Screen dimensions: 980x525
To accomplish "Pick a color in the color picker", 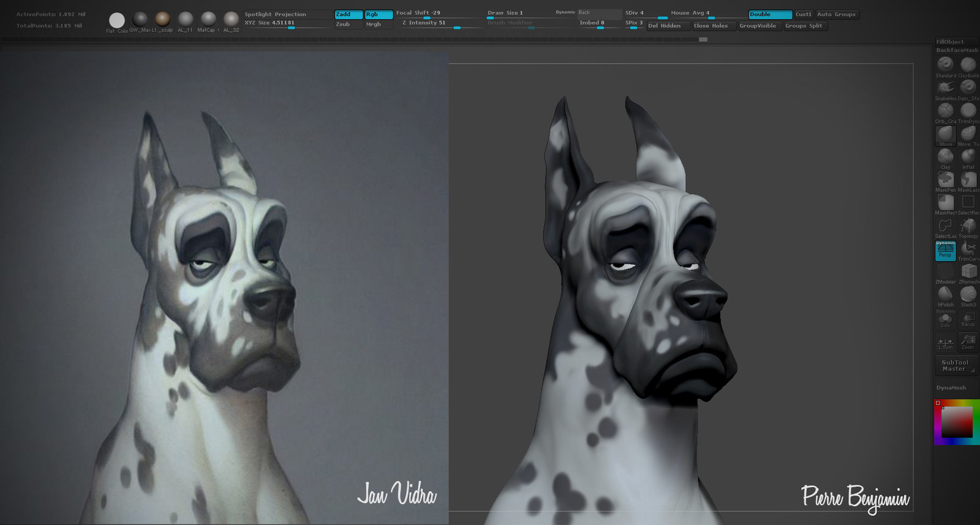I will click(x=957, y=422).
